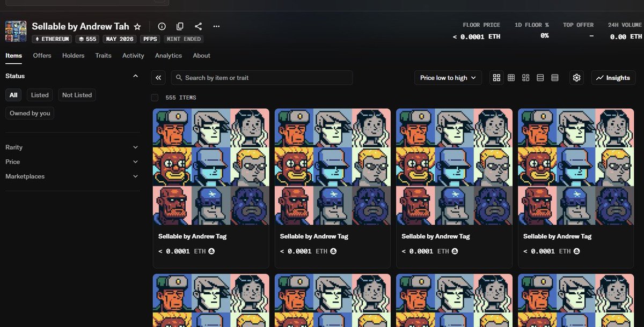Click the Sellable by Andrew Tah collection title
This screenshot has width=644, height=327.
click(80, 26)
